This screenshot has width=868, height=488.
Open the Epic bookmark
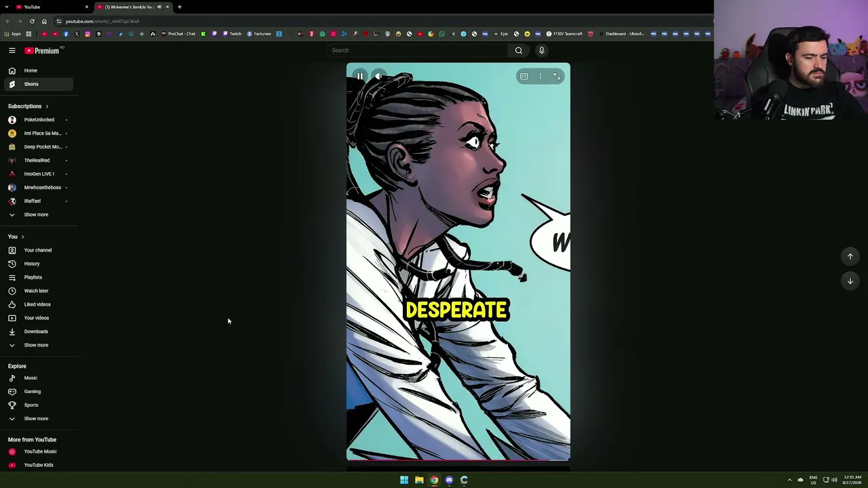[x=501, y=34]
